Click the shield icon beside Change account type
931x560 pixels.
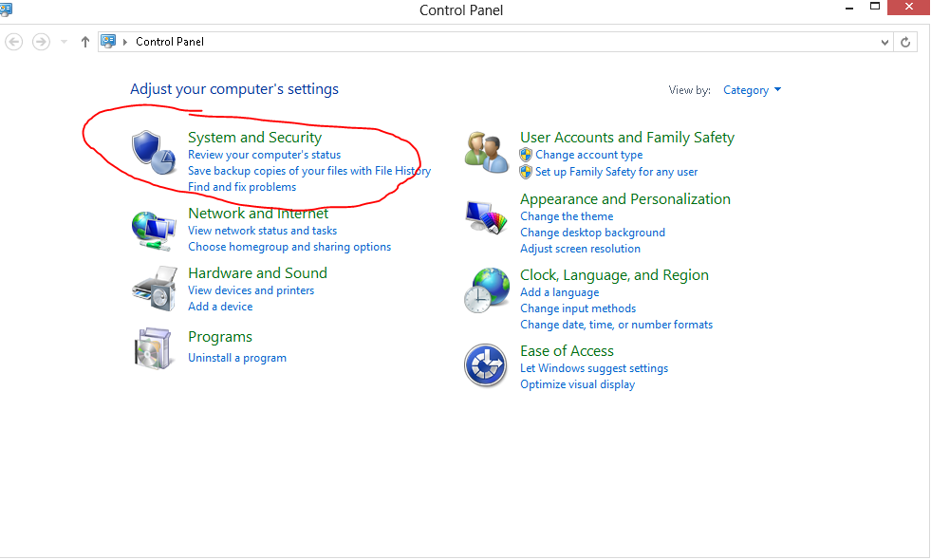coord(526,155)
